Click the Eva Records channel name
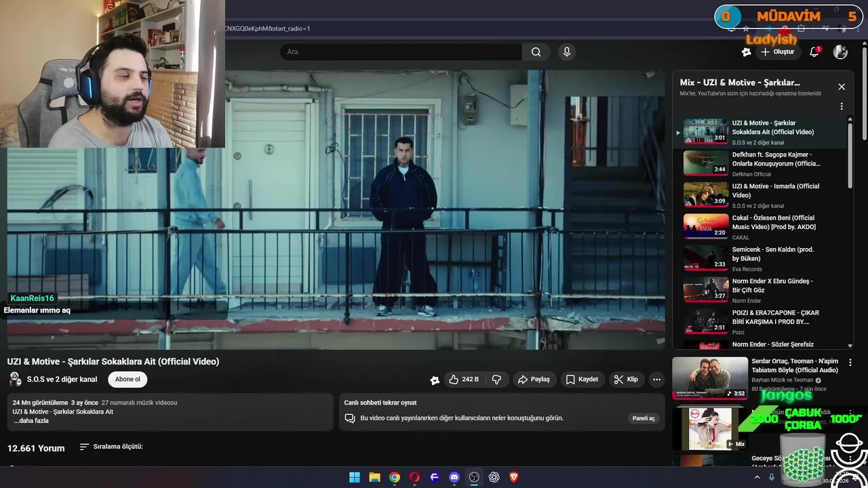The height and width of the screenshot is (488, 868). tap(747, 269)
